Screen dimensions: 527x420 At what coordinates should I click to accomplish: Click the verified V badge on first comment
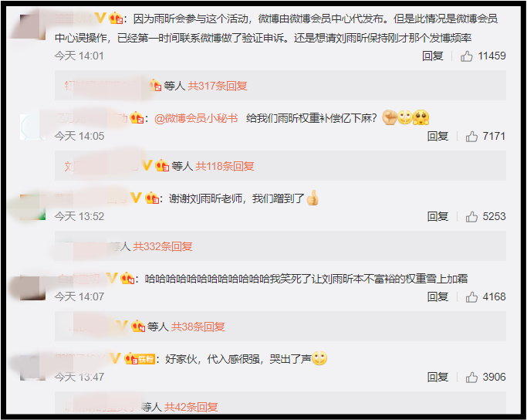point(100,18)
